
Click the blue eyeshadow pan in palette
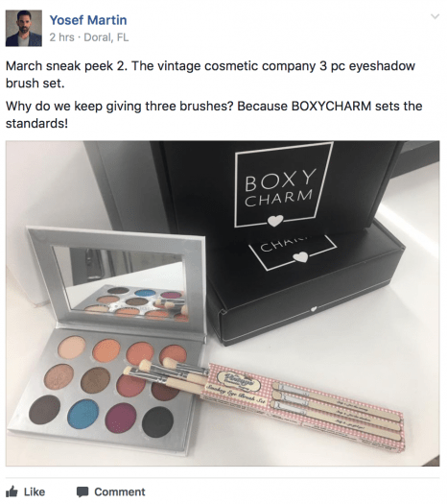(x=84, y=415)
